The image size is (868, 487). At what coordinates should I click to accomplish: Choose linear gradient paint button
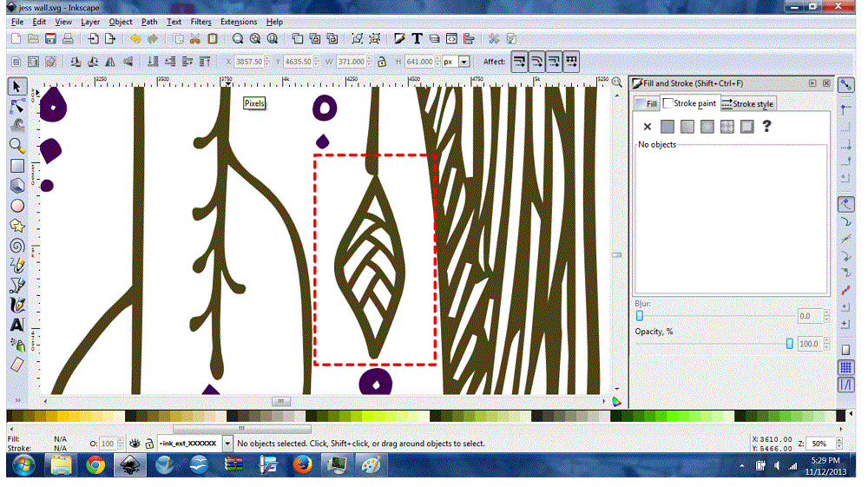coord(687,127)
